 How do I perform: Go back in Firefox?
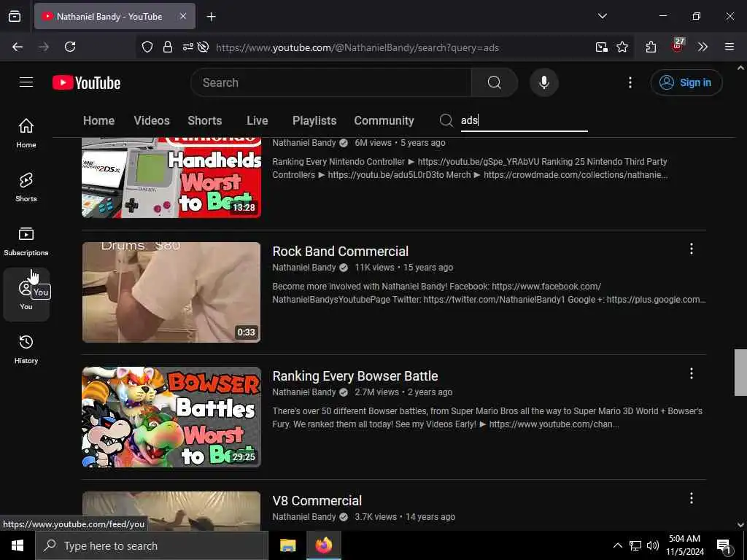[18, 47]
